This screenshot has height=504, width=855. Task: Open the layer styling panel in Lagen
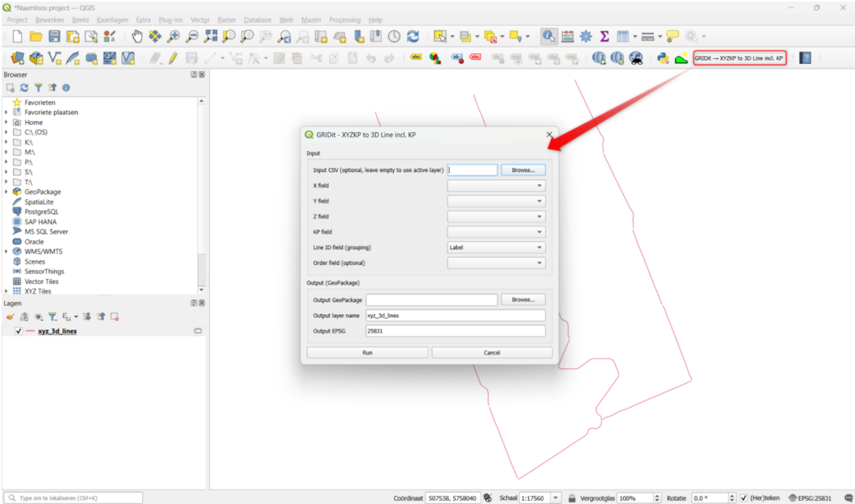coord(10,317)
